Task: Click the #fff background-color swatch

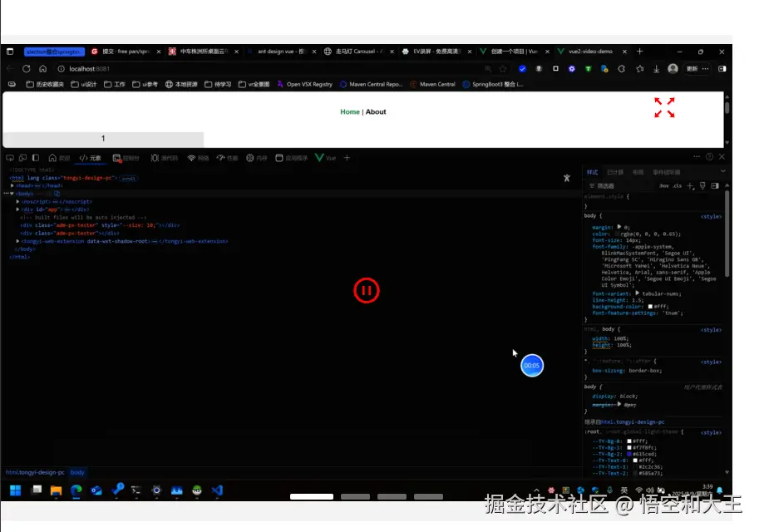Action: tap(650, 307)
